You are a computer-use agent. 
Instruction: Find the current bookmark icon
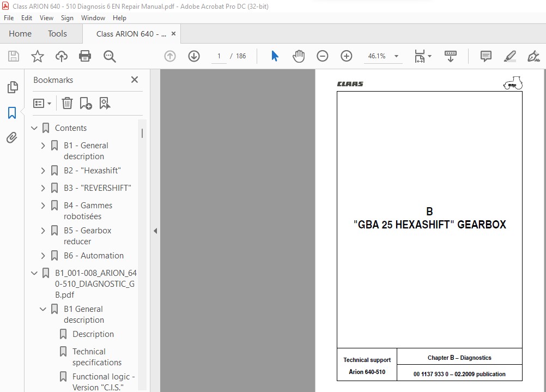[x=105, y=103]
